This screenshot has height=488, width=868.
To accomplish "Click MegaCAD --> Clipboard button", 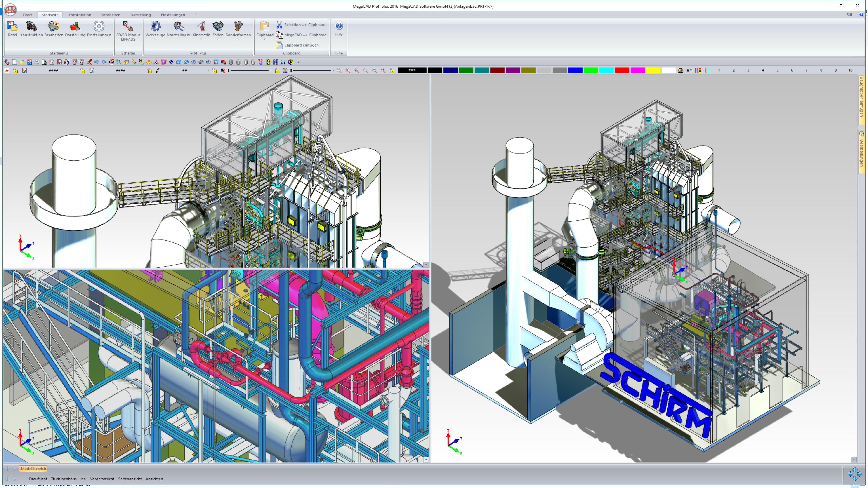I will (x=301, y=35).
